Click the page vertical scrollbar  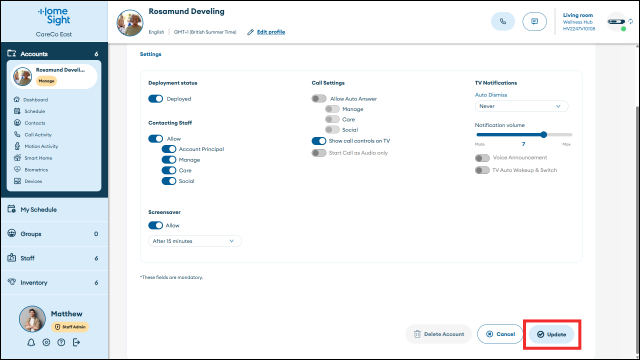pos(638,229)
